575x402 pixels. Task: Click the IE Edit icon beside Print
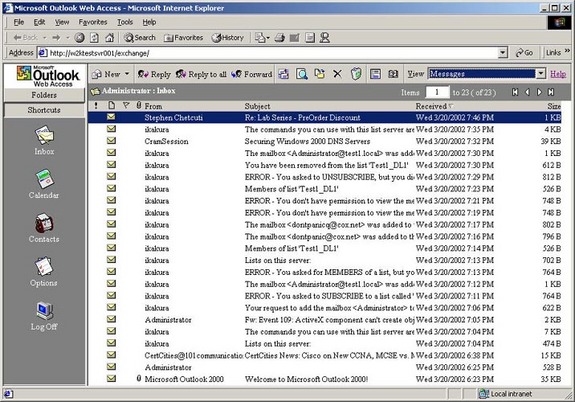click(x=294, y=37)
